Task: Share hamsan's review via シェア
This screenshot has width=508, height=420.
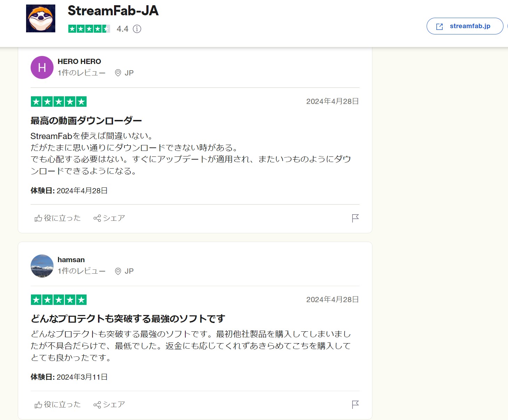Action: [109, 404]
